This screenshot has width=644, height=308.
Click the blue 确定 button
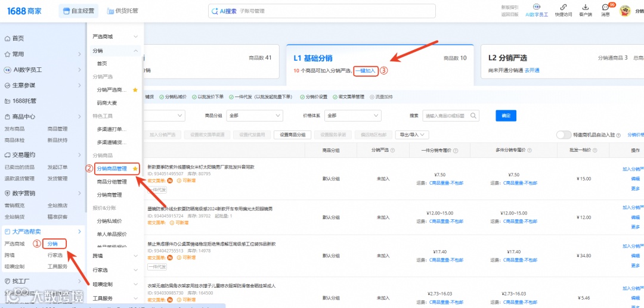click(506, 116)
